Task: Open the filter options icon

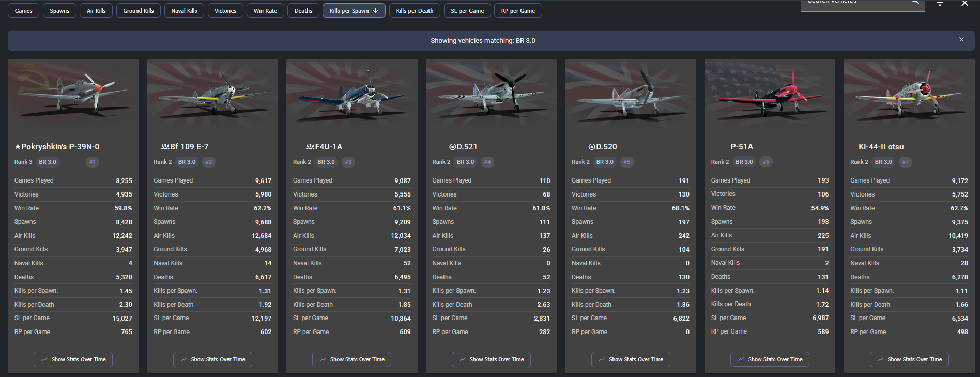Action: coord(940,3)
